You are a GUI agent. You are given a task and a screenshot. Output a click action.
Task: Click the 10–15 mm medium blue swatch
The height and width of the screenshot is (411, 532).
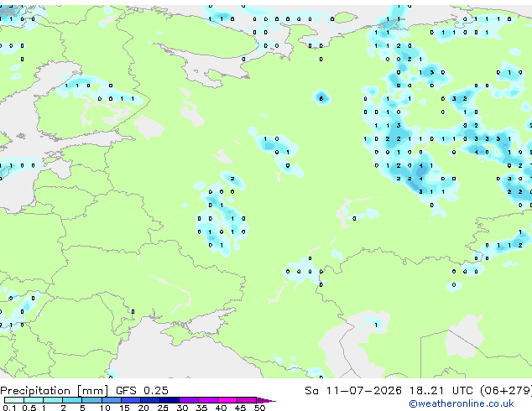click(x=112, y=400)
